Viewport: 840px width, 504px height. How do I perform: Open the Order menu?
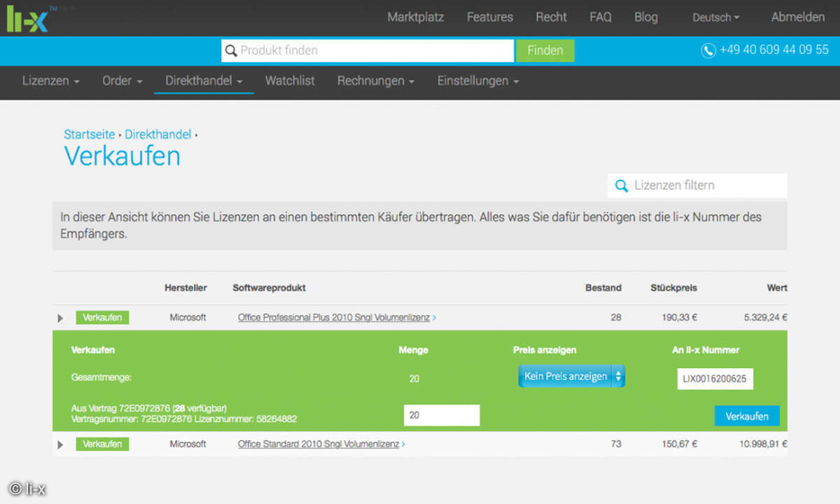(122, 80)
